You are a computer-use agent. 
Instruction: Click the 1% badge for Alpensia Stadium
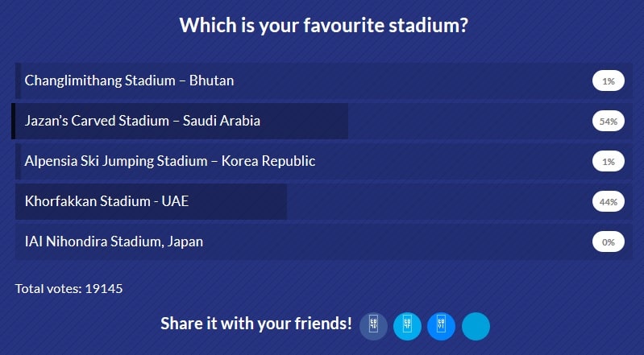point(608,162)
